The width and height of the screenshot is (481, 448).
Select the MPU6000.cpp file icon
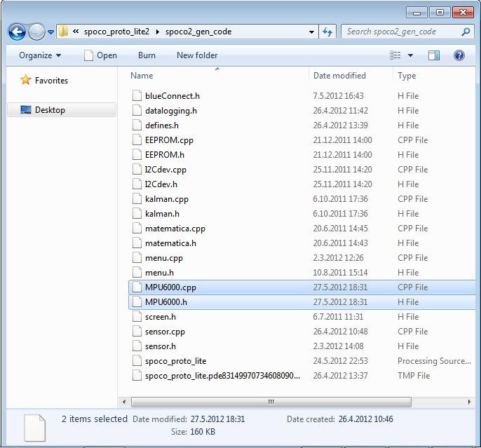[x=137, y=287]
